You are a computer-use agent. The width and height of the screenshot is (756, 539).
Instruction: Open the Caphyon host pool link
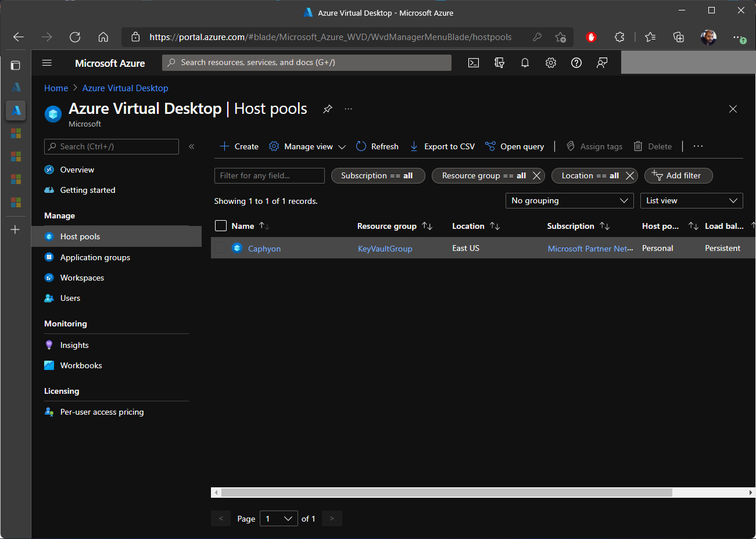[x=264, y=249]
